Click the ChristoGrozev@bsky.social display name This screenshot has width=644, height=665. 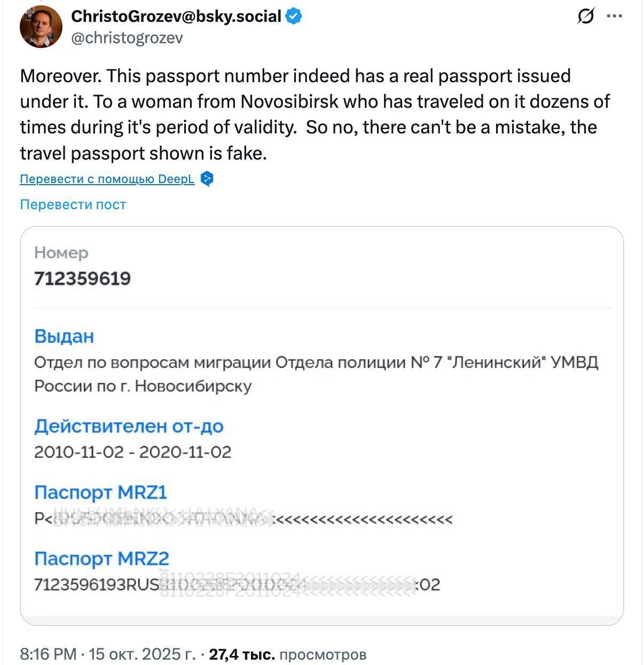[x=176, y=17]
